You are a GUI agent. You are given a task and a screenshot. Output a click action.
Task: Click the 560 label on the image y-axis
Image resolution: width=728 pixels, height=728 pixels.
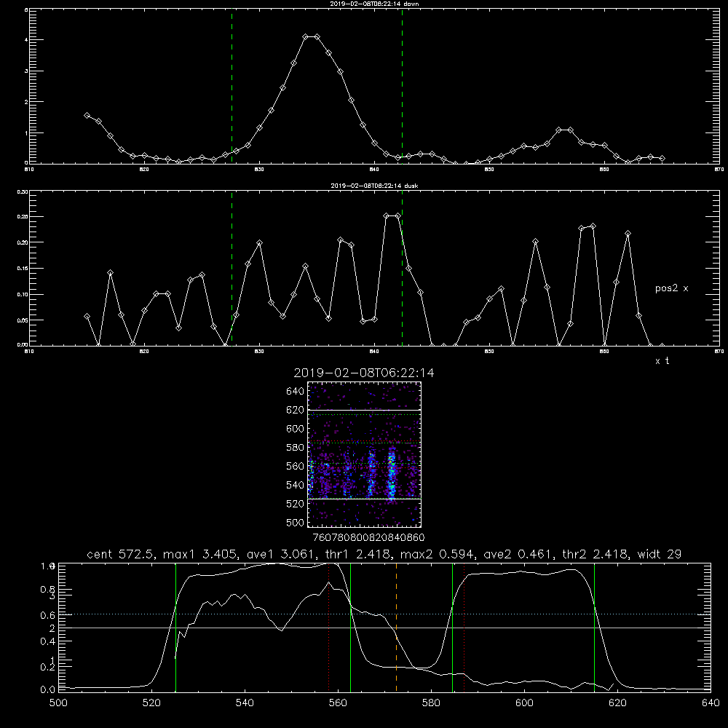(295, 466)
